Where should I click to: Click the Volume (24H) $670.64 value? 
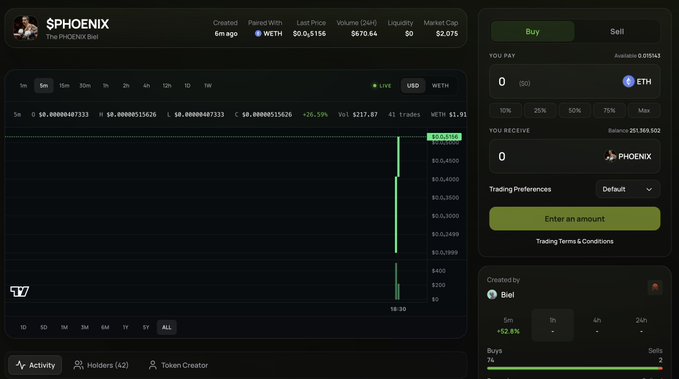pyautogui.click(x=364, y=33)
